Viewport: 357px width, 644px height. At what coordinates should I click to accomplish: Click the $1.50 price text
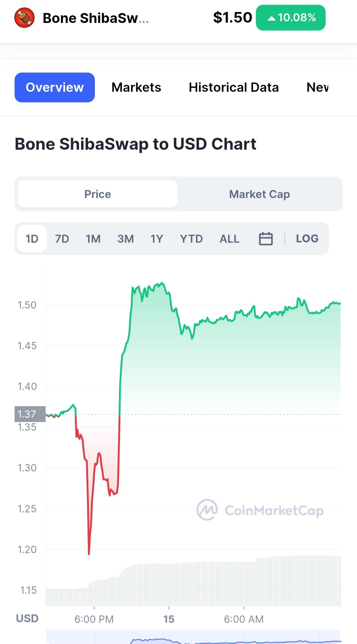pos(232,18)
